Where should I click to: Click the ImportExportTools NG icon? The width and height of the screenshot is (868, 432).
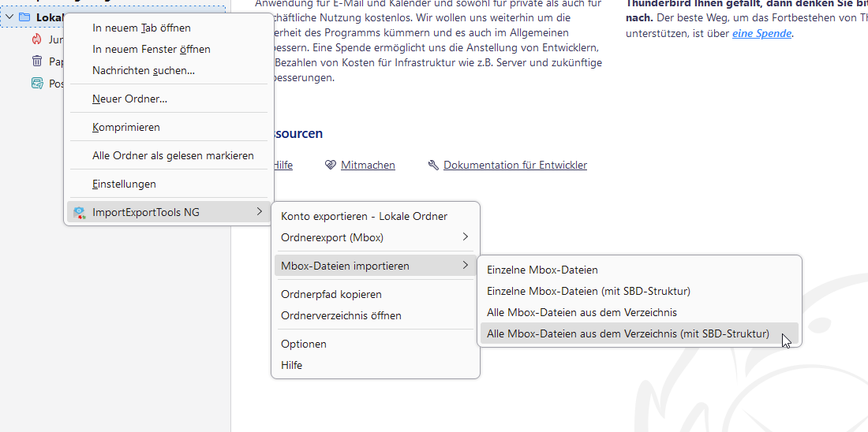[79, 212]
